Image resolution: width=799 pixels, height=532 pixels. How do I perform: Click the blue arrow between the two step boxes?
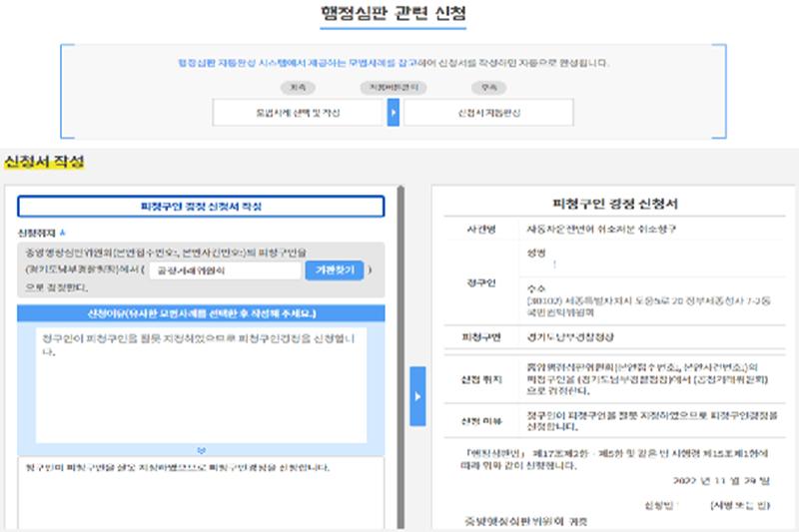pos(394,113)
